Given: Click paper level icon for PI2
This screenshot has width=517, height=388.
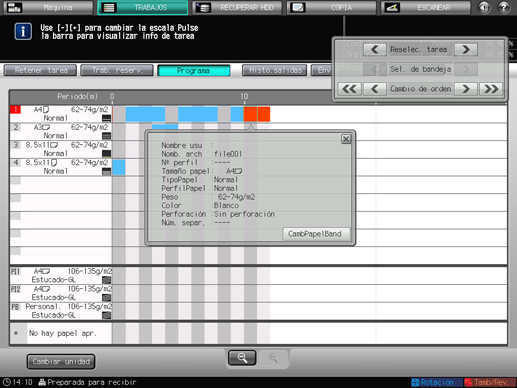Looking at the screenshot, I should click(106, 298).
